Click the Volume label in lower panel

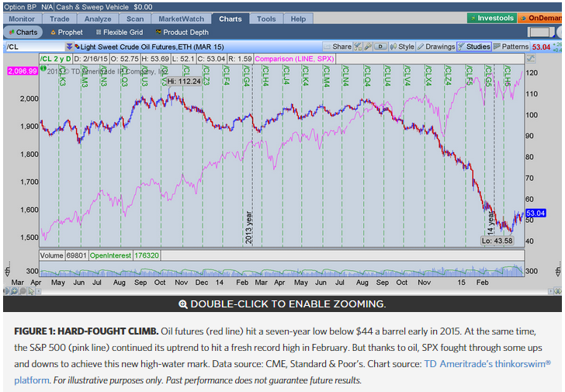point(51,255)
